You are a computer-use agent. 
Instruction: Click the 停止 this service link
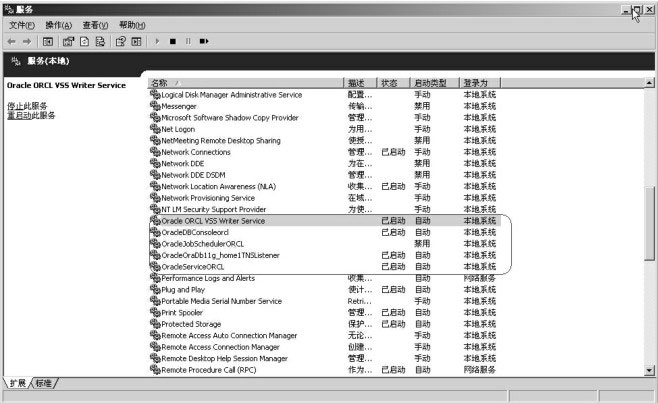(15, 106)
